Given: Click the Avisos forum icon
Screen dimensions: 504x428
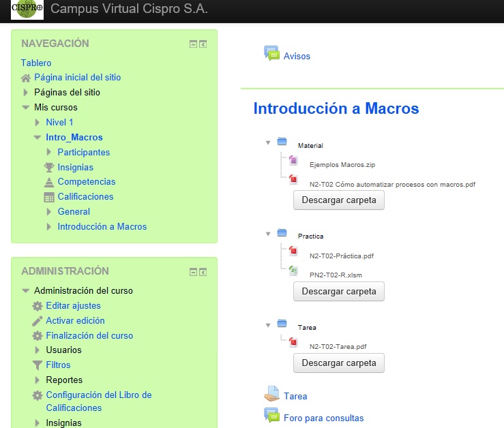Looking at the screenshot, I should coord(271,54).
